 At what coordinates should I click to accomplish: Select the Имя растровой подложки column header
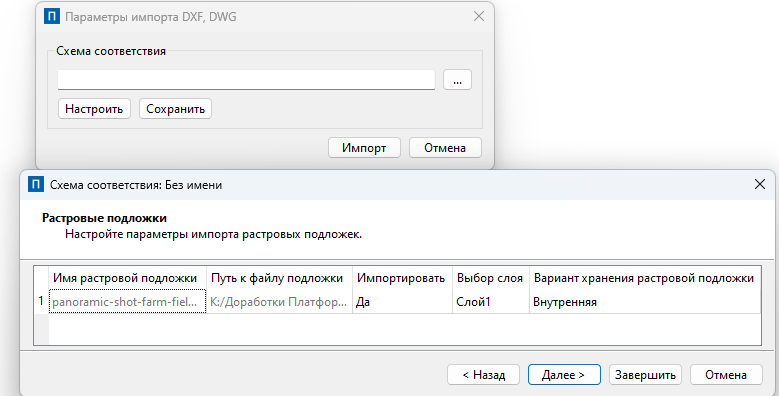pyautogui.click(x=128, y=278)
